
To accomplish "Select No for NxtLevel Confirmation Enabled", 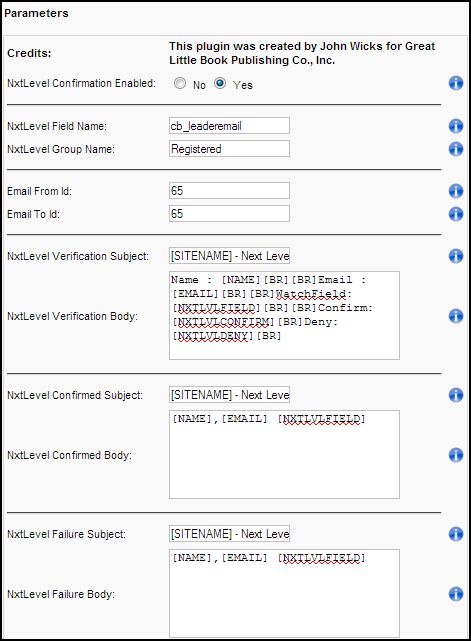I will tap(180, 83).
